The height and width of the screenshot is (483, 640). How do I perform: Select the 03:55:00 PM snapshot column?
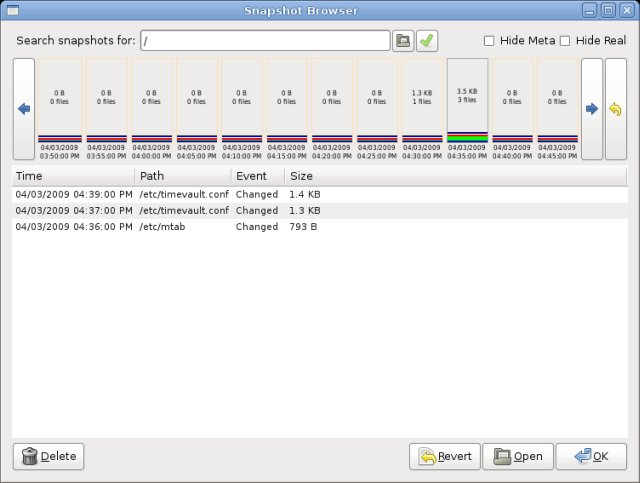tap(106, 109)
